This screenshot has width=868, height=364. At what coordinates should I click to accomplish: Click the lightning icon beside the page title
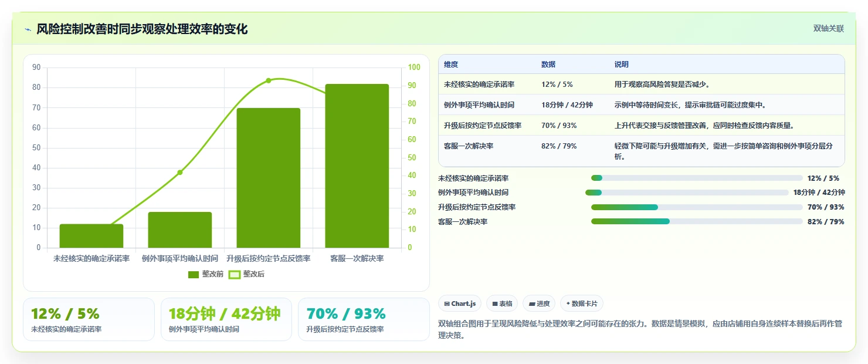click(x=28, y=29)
